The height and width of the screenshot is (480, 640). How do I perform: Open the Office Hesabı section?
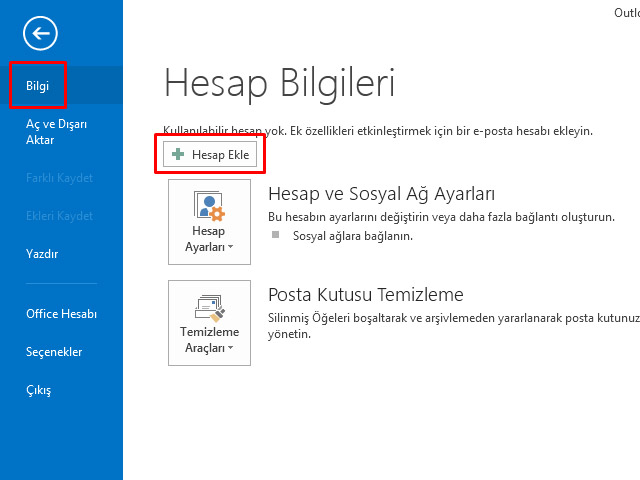(x=61, y=314)
